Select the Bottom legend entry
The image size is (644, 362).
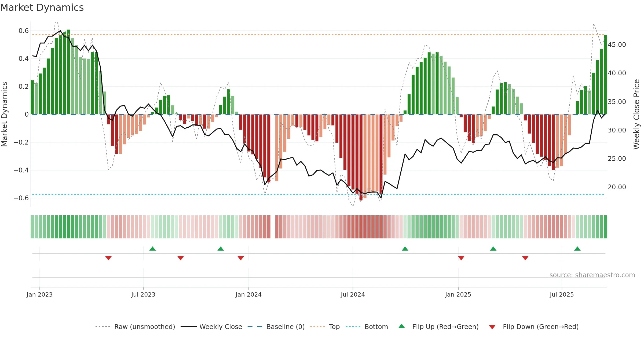tap(367, 327)
